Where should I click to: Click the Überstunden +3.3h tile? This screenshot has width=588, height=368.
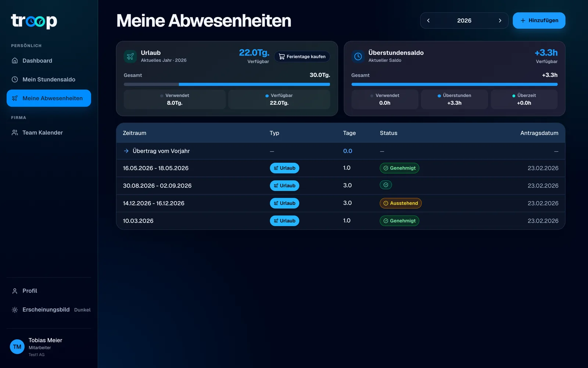(x=454, y=99)
